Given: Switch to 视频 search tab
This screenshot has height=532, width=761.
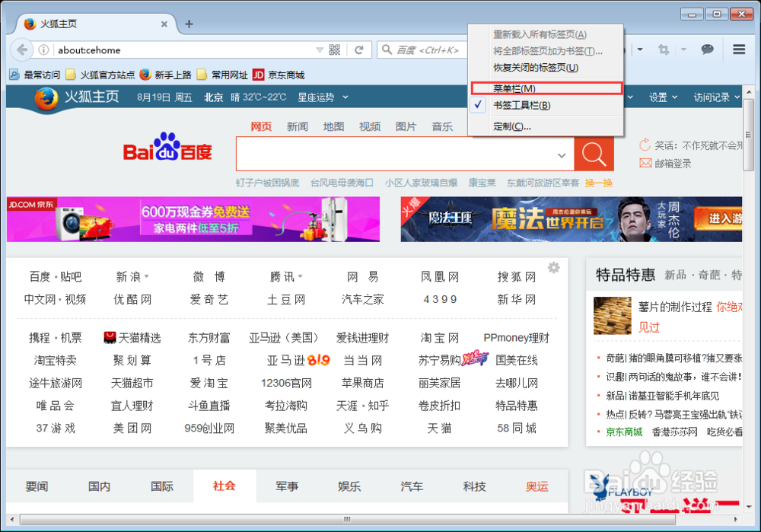Looking at the screenshot, I should [370, 126].
